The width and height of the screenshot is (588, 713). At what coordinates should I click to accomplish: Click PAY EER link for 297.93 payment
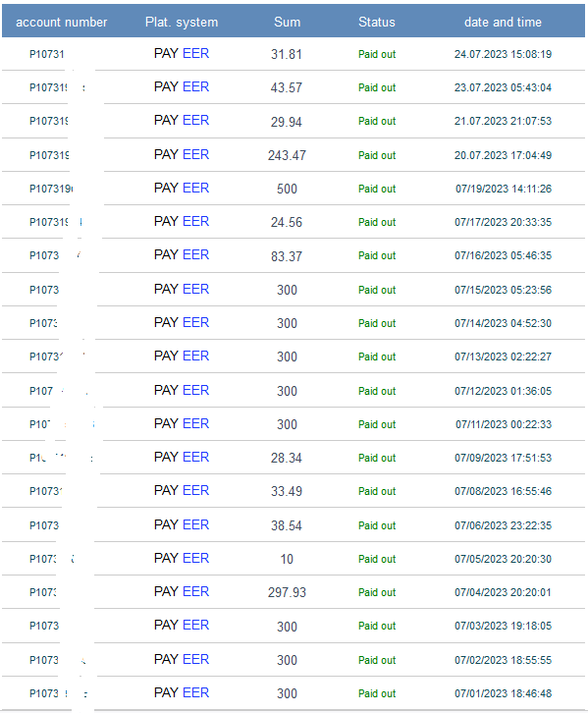pos(182,591)
